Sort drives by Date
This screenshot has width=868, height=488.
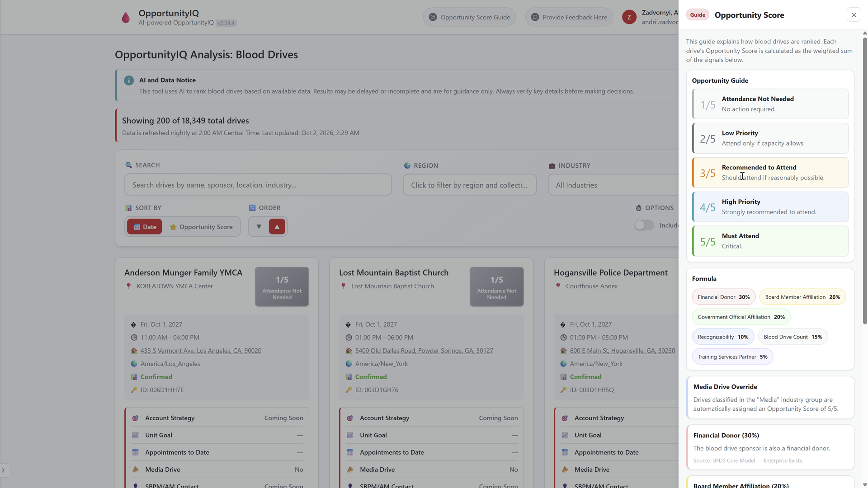coord(145,227)
